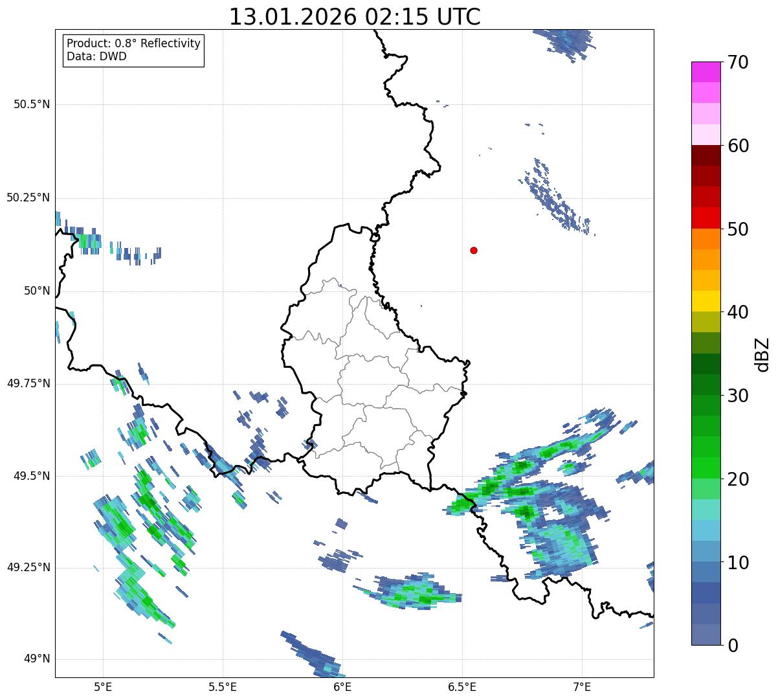Click the 50.25°N latitude label
Image resolution: width=778 pixels, height=700 pixels.
click(28, 198)
